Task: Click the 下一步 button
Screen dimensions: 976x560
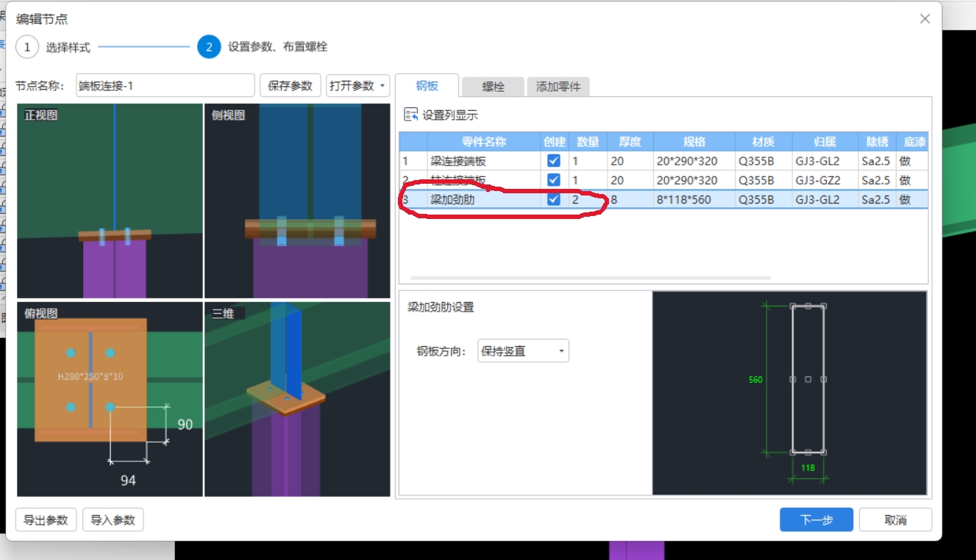Action: click(816, 520)
